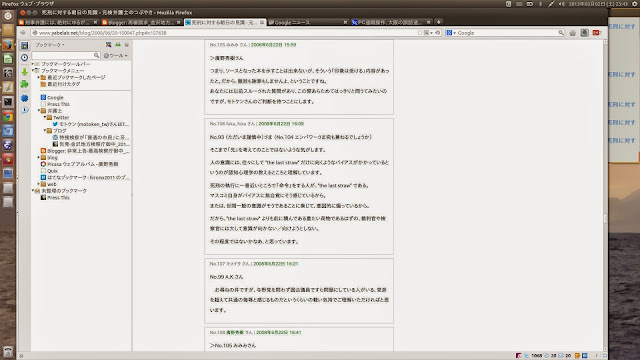
Task: Close the bookmarks sidebar panel
Action: point(127,45)
